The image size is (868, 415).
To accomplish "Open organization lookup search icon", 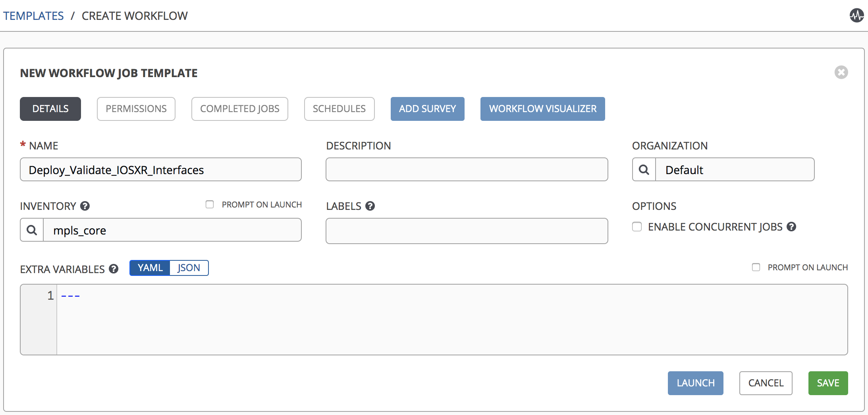I will (644, 170).
